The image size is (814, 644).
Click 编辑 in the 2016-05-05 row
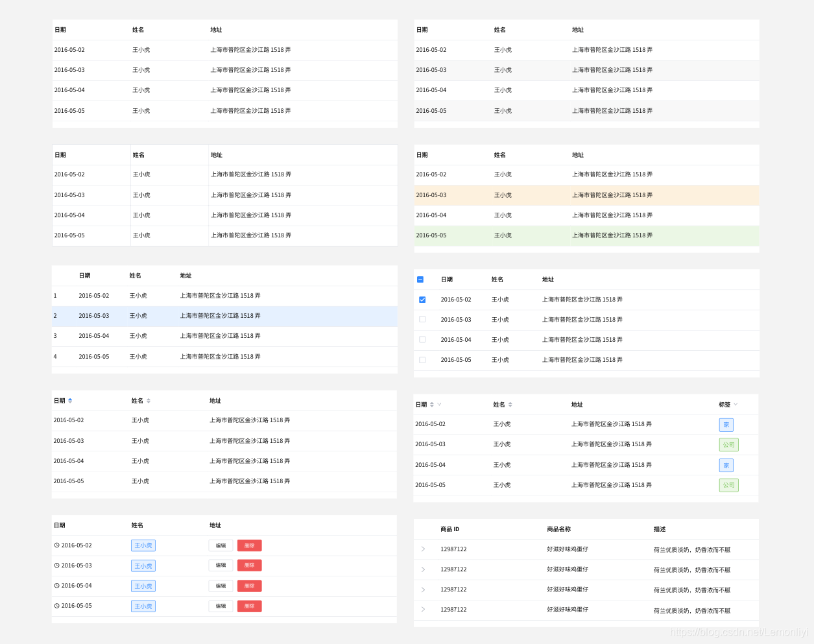pyautogui.click(x=221, y=606)
